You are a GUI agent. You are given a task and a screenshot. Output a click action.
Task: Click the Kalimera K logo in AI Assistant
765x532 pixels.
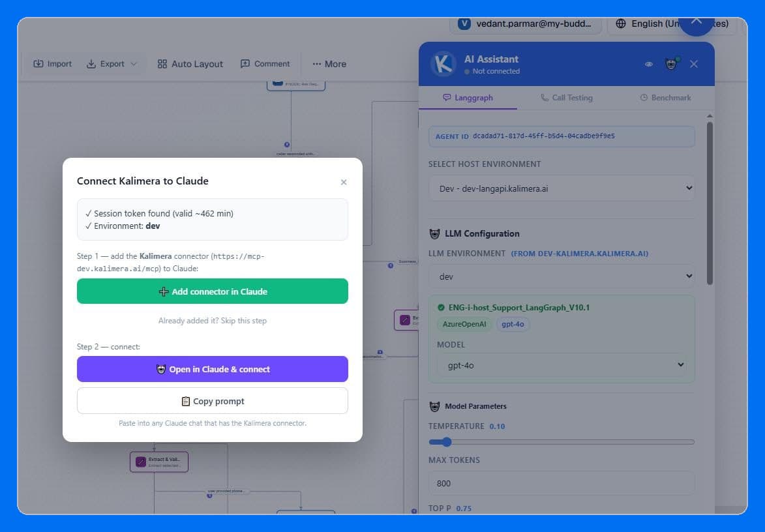443,64
